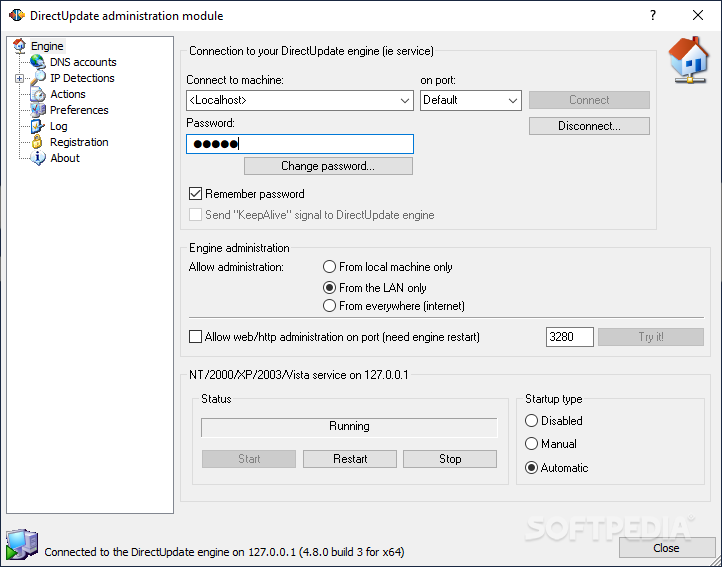Click the Actions clock icon
Viewport: 722px width, 567px height.
(x=37, y=94)
